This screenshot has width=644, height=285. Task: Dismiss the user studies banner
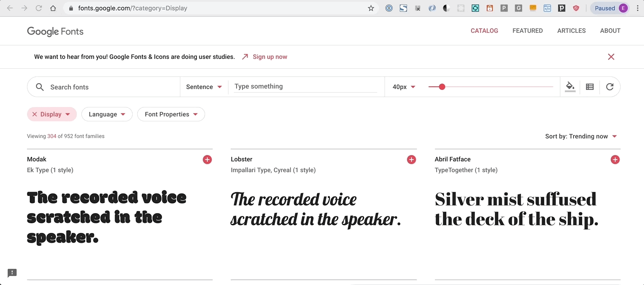click(x=611, y=57)
